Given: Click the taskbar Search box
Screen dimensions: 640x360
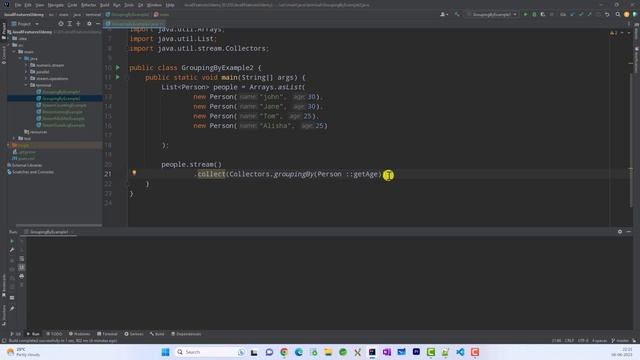Looking at the screenshot, I should point(210,352).
